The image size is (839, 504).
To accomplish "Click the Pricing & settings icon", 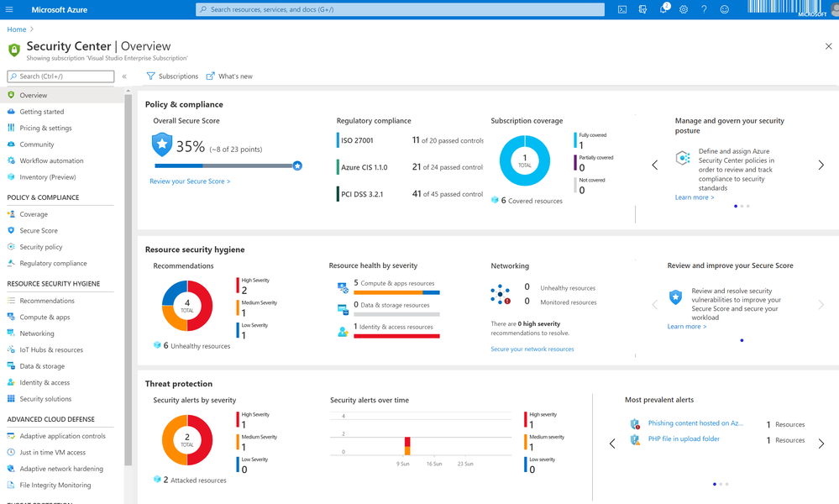I will point(11,128).
